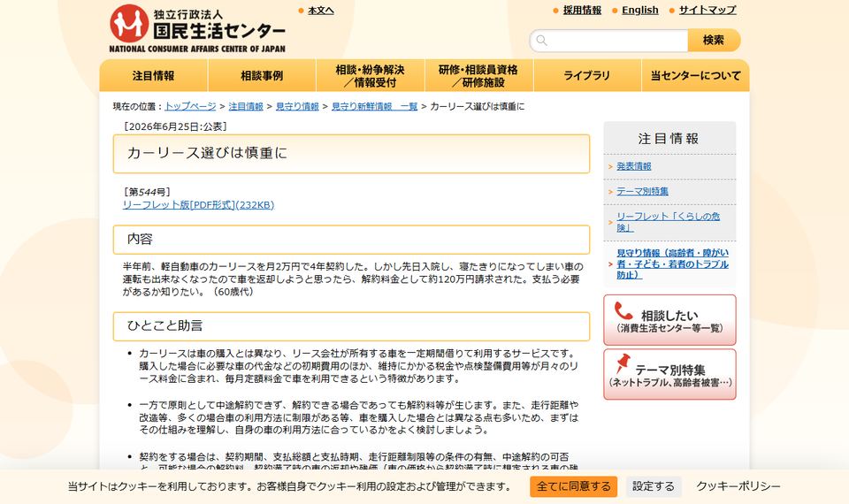
Task: Click the 検索 search button
Action: coord(714,40)
